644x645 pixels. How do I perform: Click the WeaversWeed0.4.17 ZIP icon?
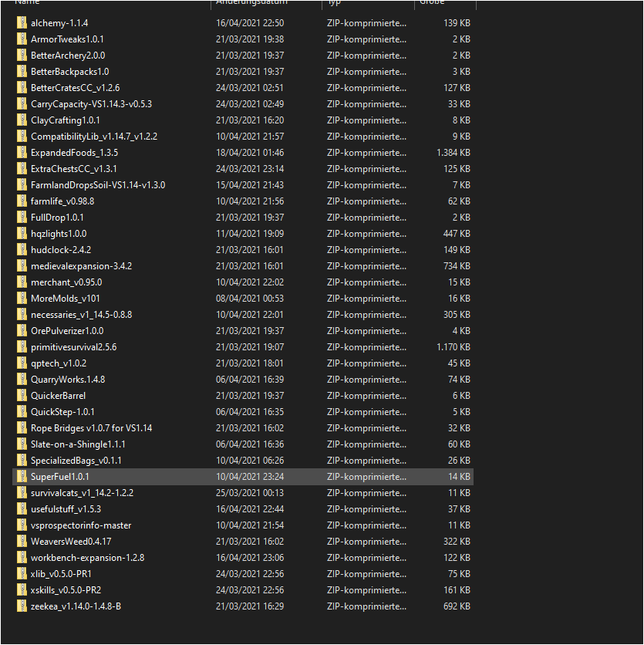tap(22, 542)
